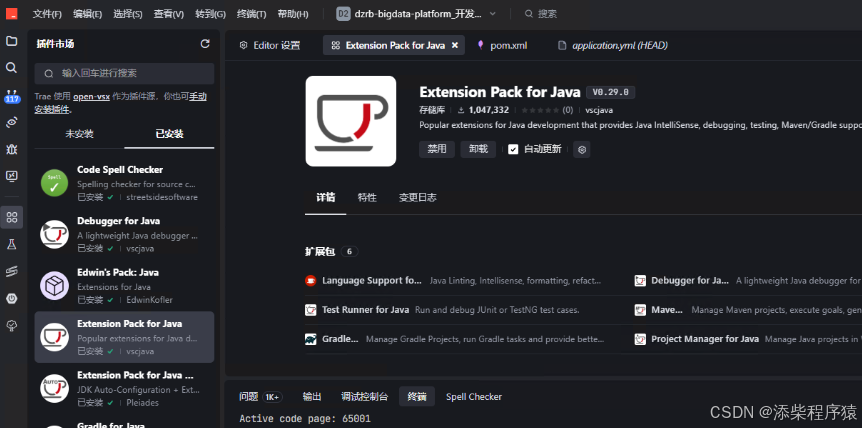
Task: Click the 存储库 repository link
Action: (432, 110)
